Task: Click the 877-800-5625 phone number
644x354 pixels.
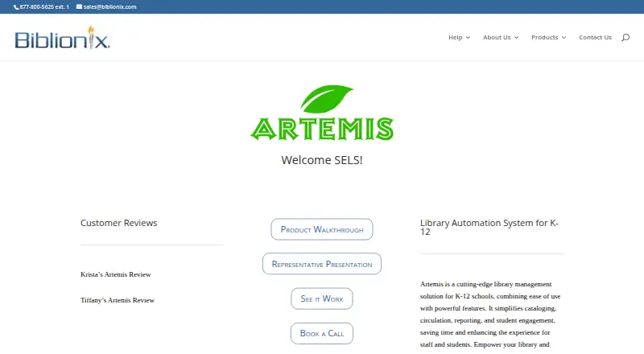Action: point(44,7)
